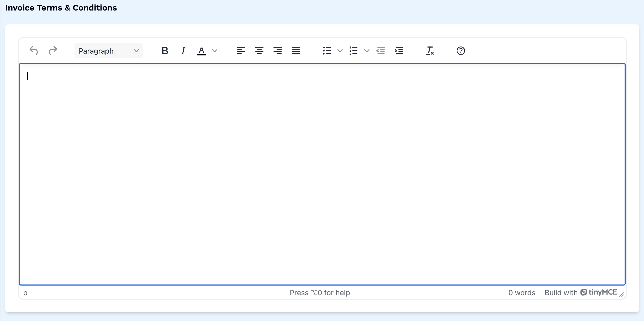Viewport: 644px width, 321px height.
Task: Toggle italic formatting
Action: pyautogui.click(x=183, y=51)
